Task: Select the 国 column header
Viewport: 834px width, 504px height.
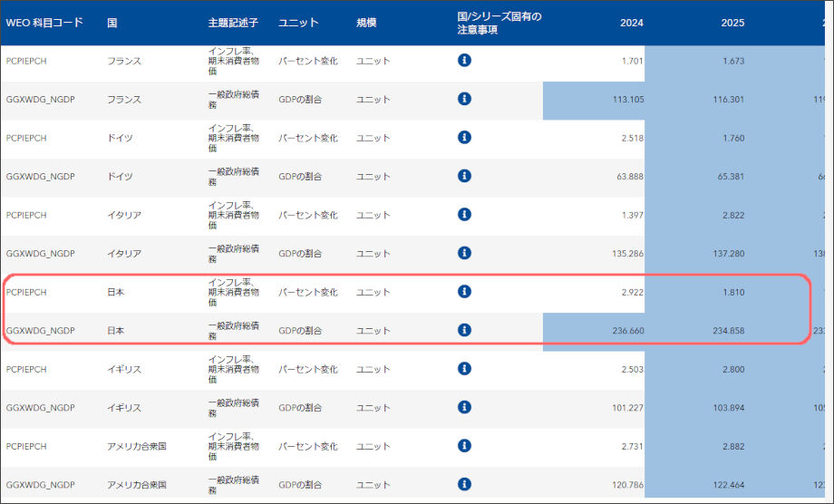Action: coord(112,23)
